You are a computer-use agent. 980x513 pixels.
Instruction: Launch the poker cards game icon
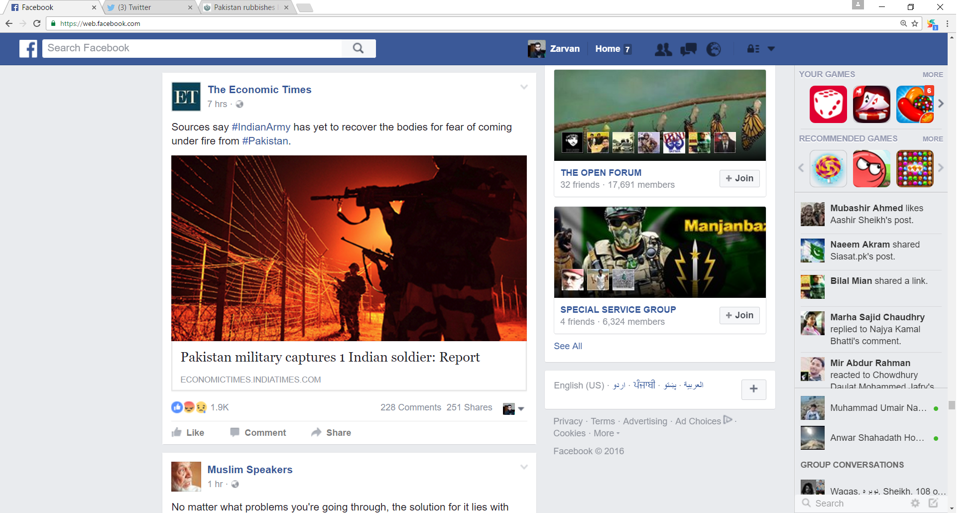pyautogui.click(x=871, y=104)
